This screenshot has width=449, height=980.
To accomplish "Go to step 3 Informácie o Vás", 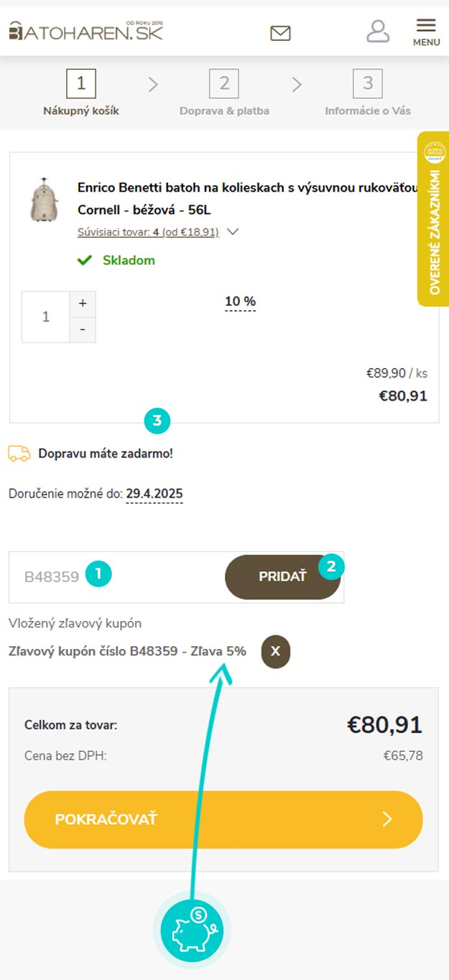I will point(368,93).
